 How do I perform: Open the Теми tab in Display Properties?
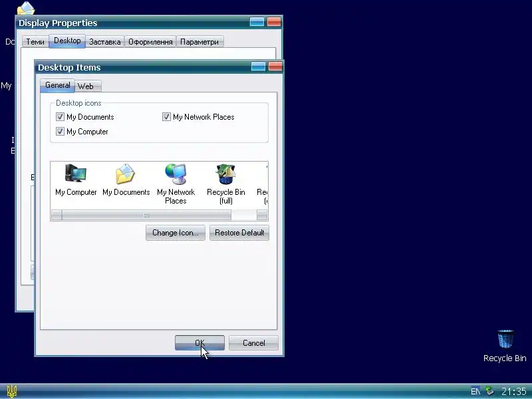[x=35, y=42]
